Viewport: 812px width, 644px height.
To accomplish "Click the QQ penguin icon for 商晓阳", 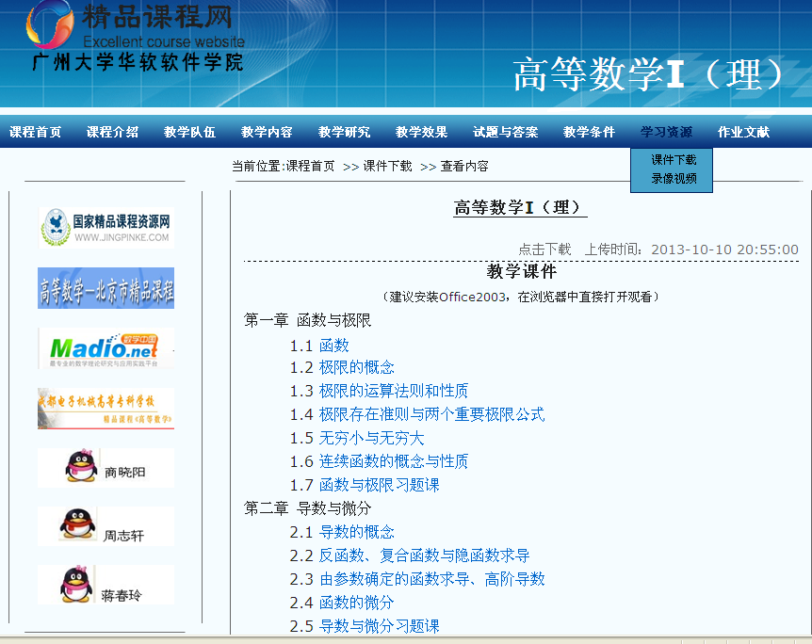I will [x=81, y=467].
